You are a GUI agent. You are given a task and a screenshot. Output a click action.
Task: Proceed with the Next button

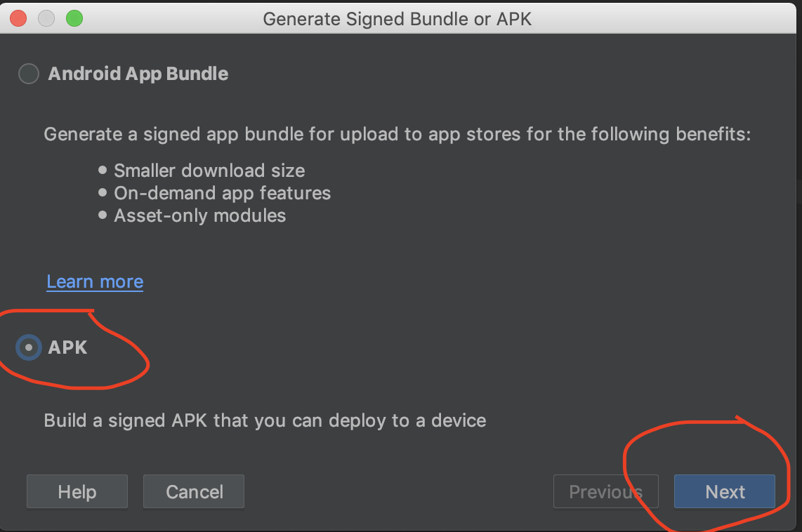[725, 491]
